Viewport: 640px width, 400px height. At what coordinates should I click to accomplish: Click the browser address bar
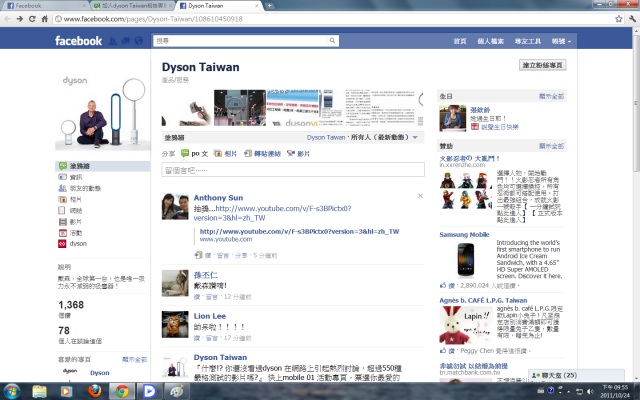tap(333, 19)
